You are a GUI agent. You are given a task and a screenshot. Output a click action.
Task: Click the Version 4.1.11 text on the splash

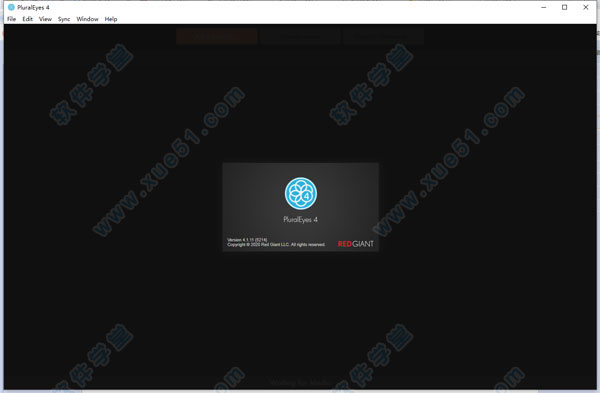247,240
